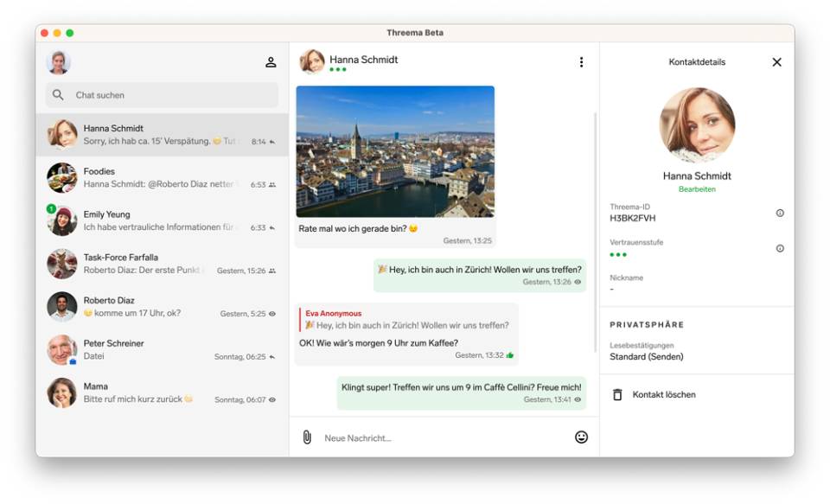Open the Mama conversation
The height and width of the screenshot is (504, 830).
pos(162,392)
